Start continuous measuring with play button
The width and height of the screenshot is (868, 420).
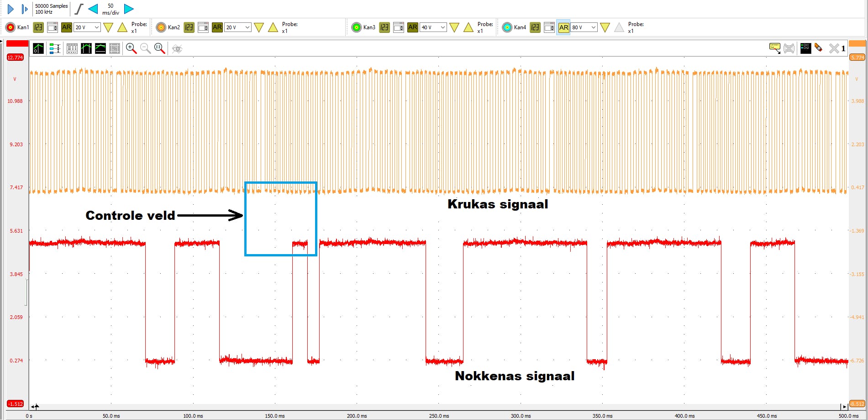11,9
